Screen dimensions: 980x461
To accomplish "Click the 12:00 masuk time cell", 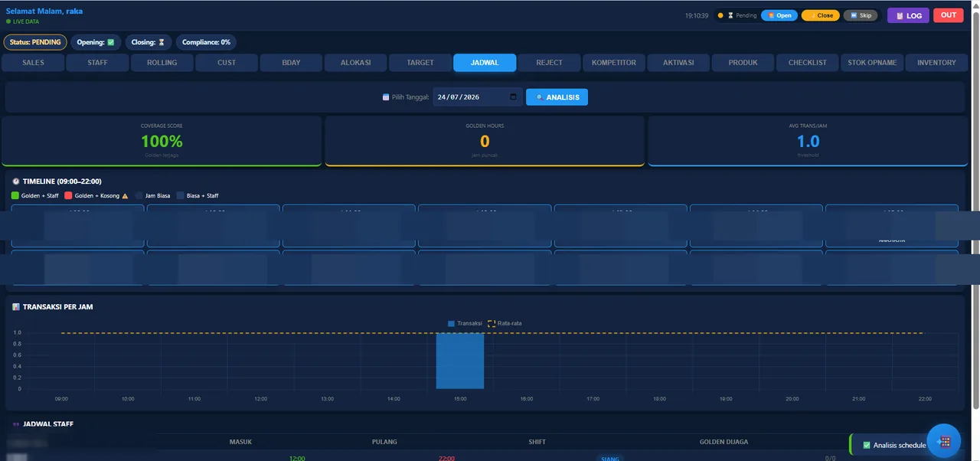I will point(297,458).
